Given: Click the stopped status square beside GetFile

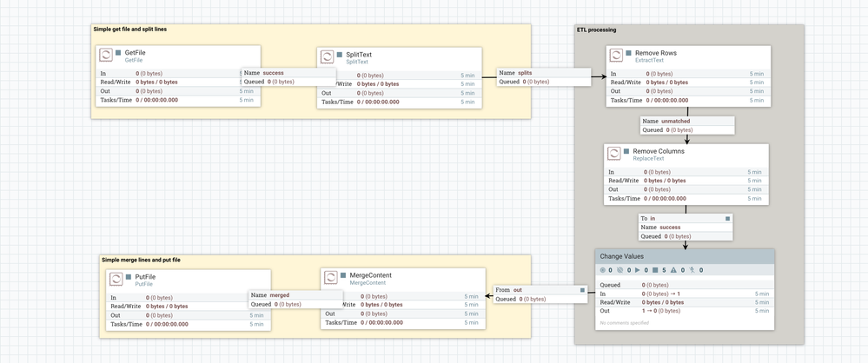Looking at the screenshot, I should [x=118, y=53].
